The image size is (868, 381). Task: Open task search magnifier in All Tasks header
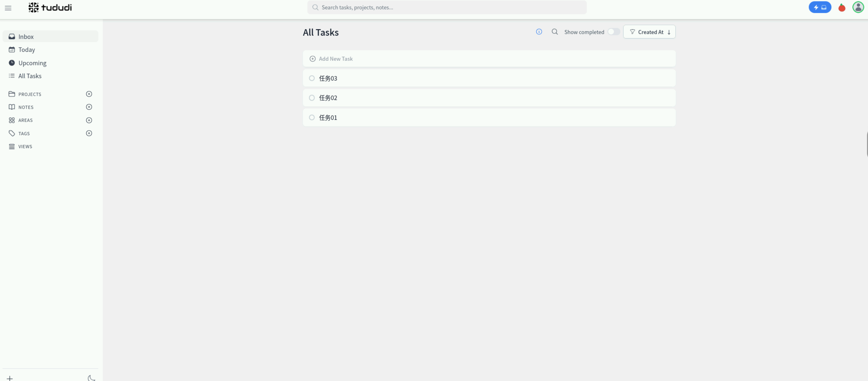(x=555, y=32)
